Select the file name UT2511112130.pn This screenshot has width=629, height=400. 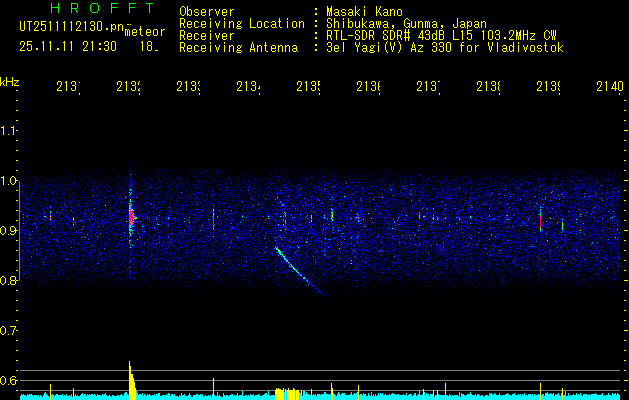[x=71, y=27]
